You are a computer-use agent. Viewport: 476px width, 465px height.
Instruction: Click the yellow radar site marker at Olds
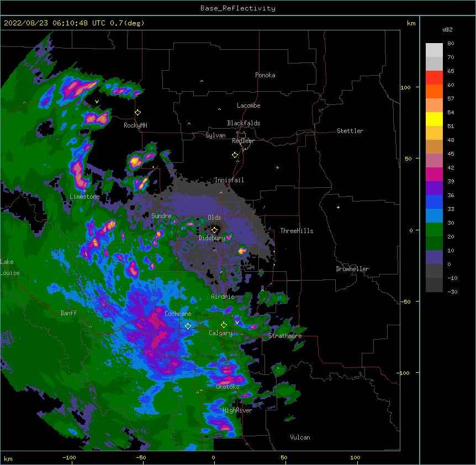pyautogui.click(x=214, y=230)
